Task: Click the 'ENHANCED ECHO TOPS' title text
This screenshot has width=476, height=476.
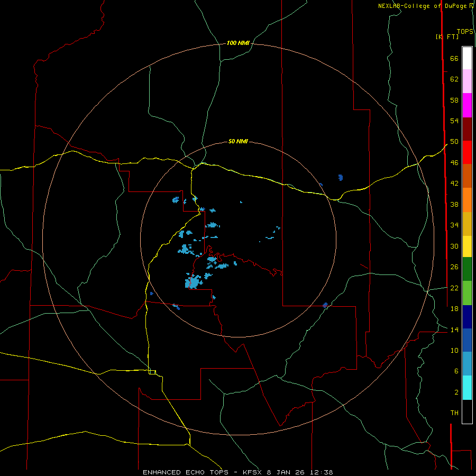Action: [x=186, y=472]
